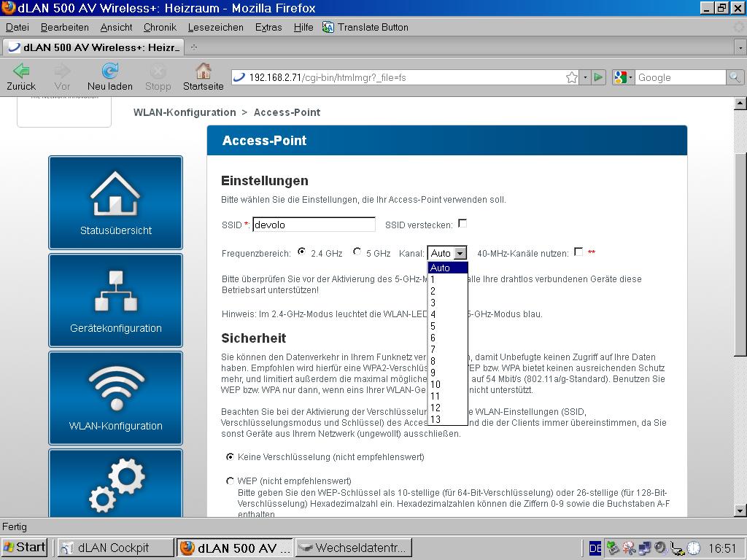Choose Auto in the Kanal list

click(448, 268)
